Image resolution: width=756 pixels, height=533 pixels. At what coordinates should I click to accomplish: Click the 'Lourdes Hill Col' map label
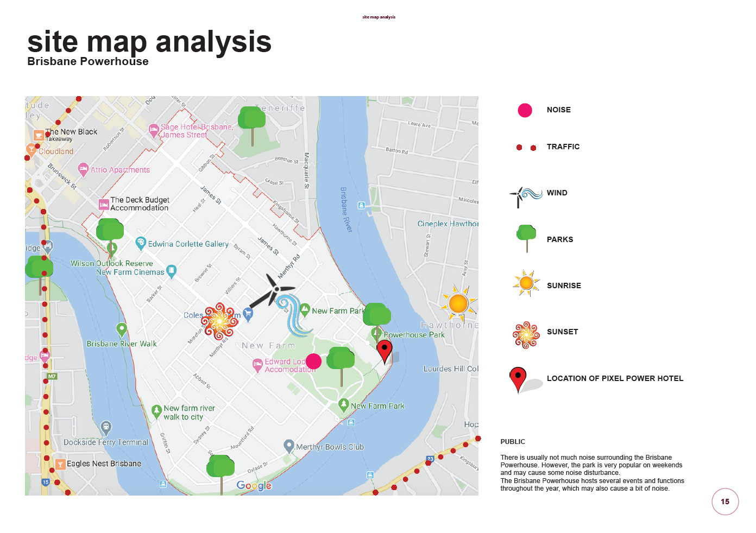coord(451,369)
